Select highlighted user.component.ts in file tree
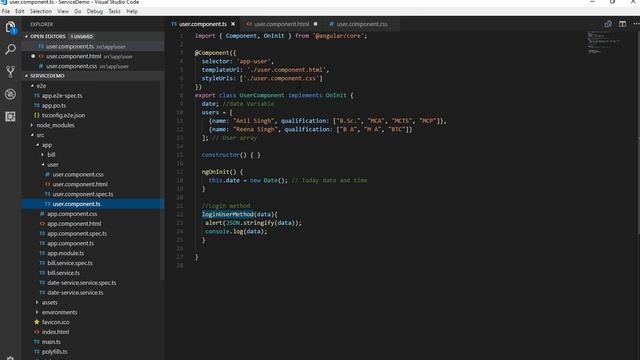This screenshot has height=360, width=640. pyautogui.click(x=93, y=204)
